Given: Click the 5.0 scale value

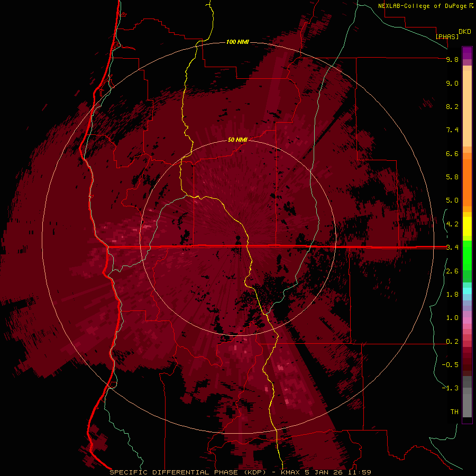Looking at the screenshot, I should pyautogui.click(x=452, y=200).
